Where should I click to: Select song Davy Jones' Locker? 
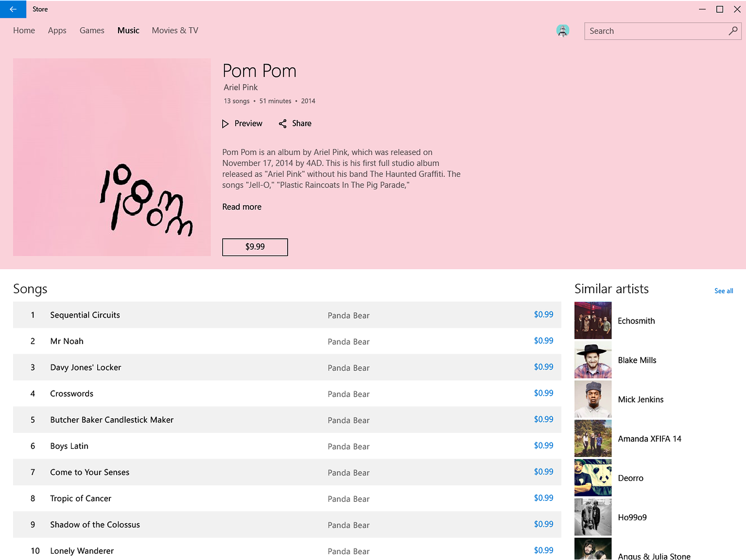(287, 367)
